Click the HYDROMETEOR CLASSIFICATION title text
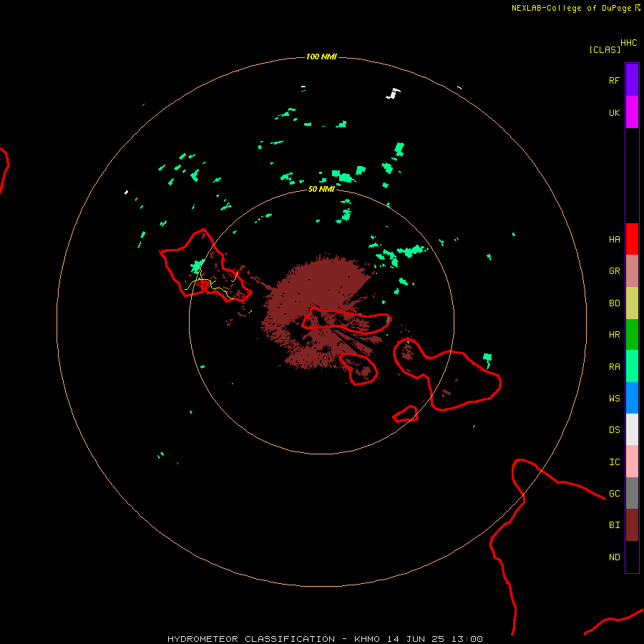Screen dimensions: 644x644 251,639
